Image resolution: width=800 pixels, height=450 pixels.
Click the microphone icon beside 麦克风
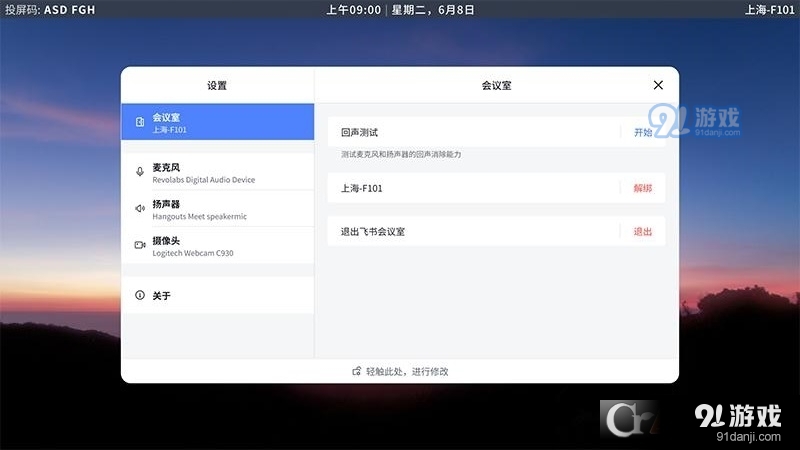[140, 171]
